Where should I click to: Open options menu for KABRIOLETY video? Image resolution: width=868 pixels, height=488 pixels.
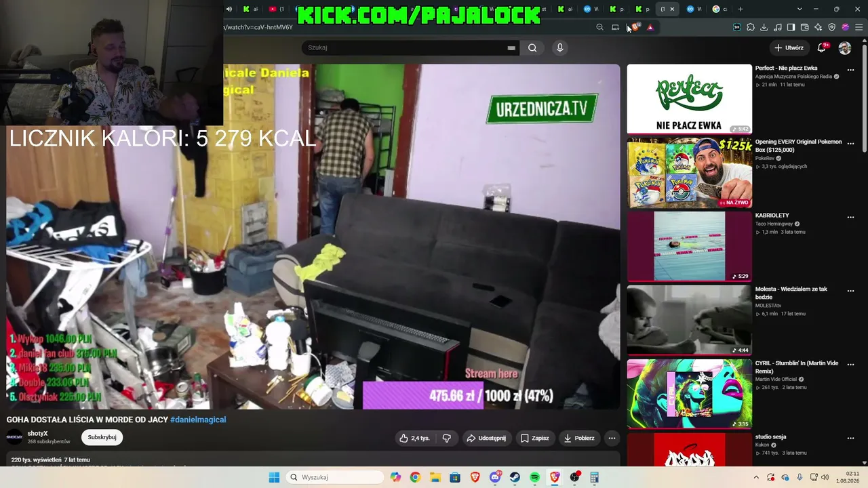pos(850,218)
